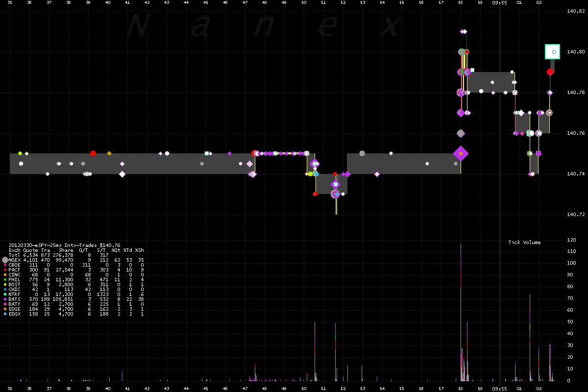Click the 140.80 price axis label
This screenshot has height=392, width=588.
point(575,51)
